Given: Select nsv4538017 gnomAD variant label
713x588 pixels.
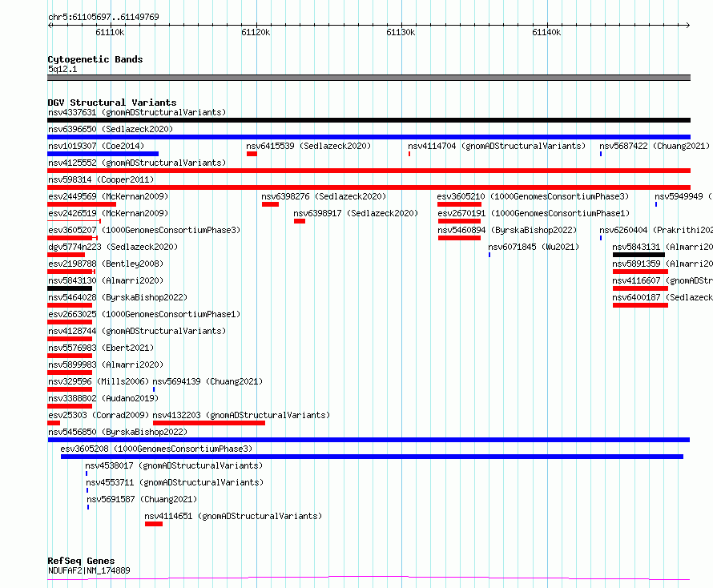Looking at the screenshot, I should pos(174,465).
